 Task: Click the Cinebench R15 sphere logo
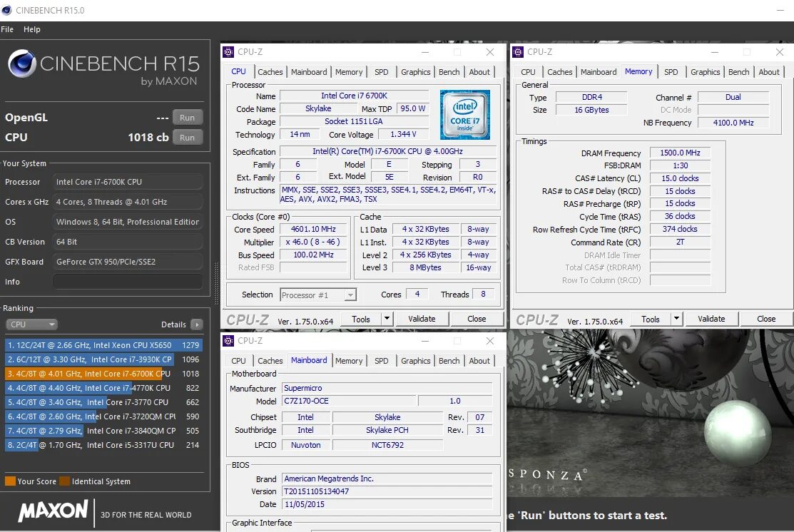coord(22,63)
